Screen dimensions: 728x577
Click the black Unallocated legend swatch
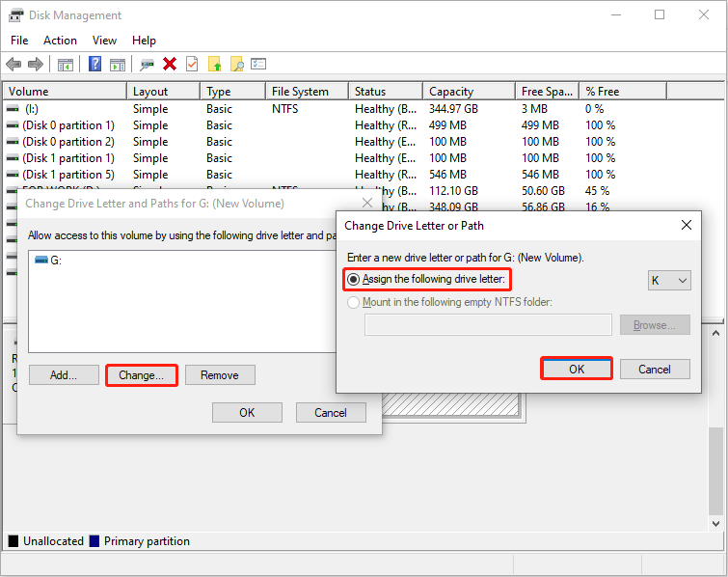(x=13, y=541)
